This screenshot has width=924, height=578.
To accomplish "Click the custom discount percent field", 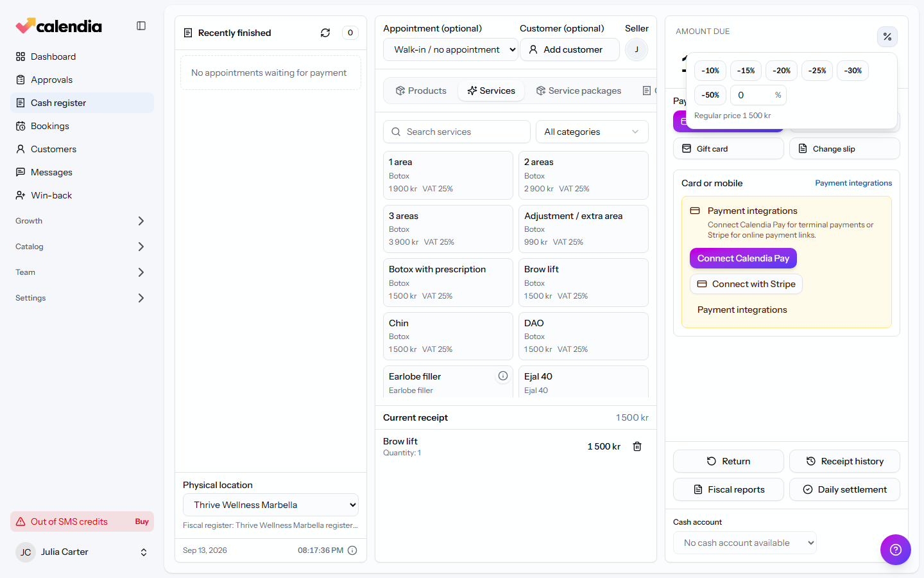I will coord(758,95).
